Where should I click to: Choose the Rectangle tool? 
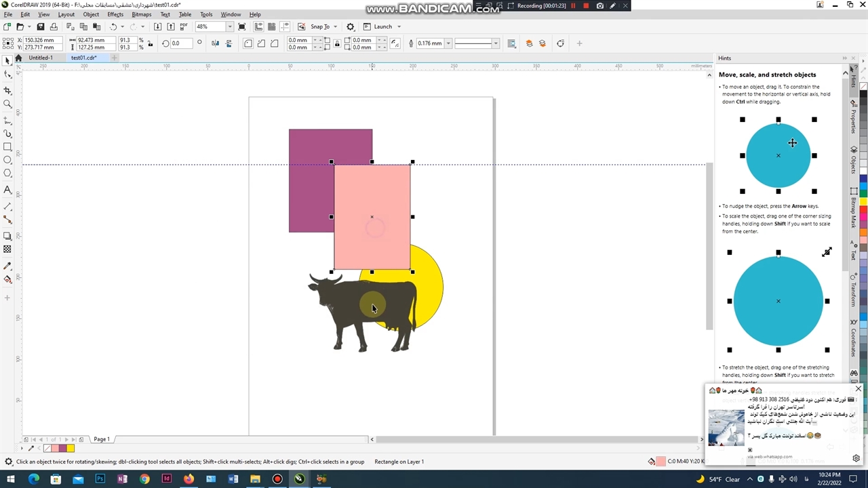click(7, 146)
